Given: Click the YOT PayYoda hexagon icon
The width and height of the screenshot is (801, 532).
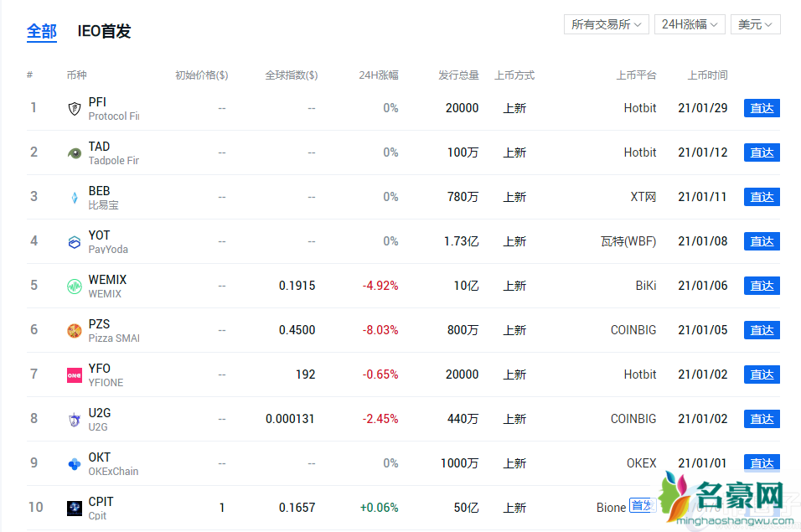Looking at the screenshot, I should coord(75,242).
